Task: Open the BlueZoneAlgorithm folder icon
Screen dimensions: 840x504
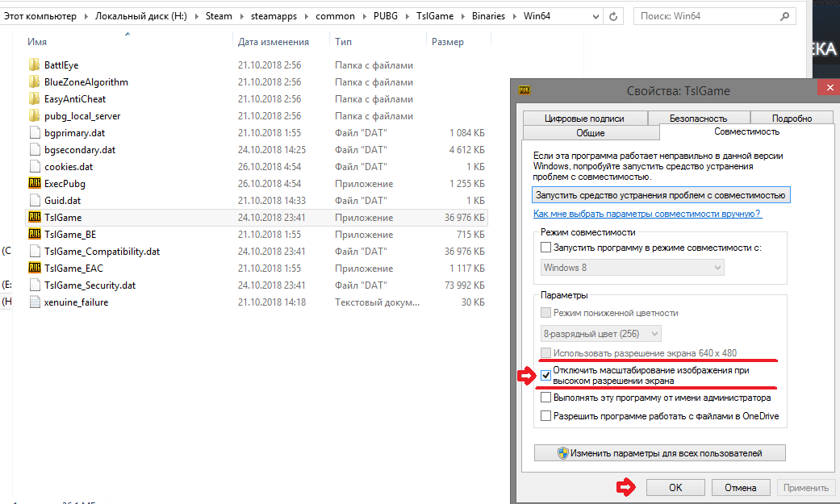Action: pos(34,82)
